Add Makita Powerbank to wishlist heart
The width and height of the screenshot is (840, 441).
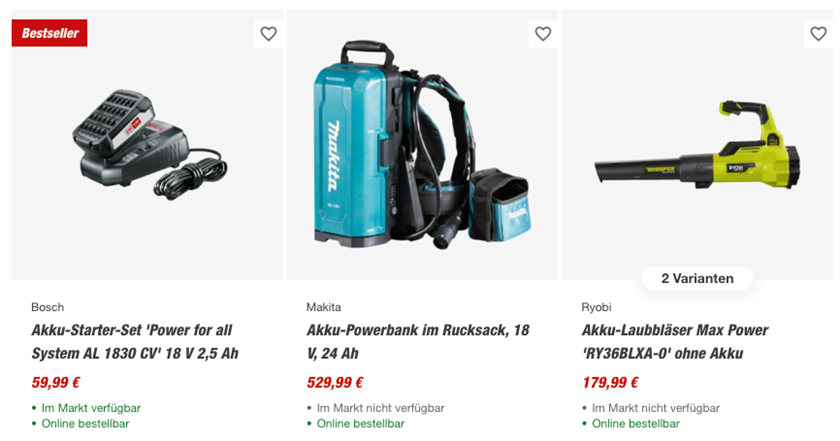click(543, 34)
